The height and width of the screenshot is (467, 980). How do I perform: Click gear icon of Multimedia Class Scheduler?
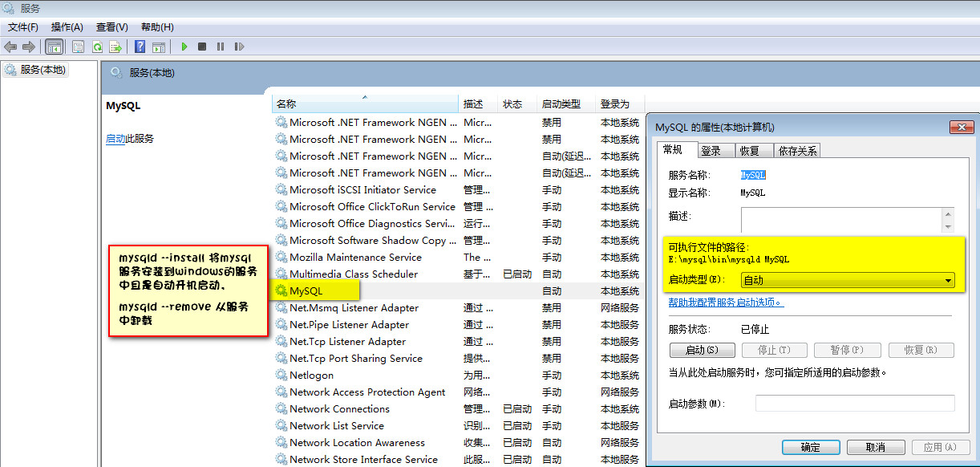281,274
